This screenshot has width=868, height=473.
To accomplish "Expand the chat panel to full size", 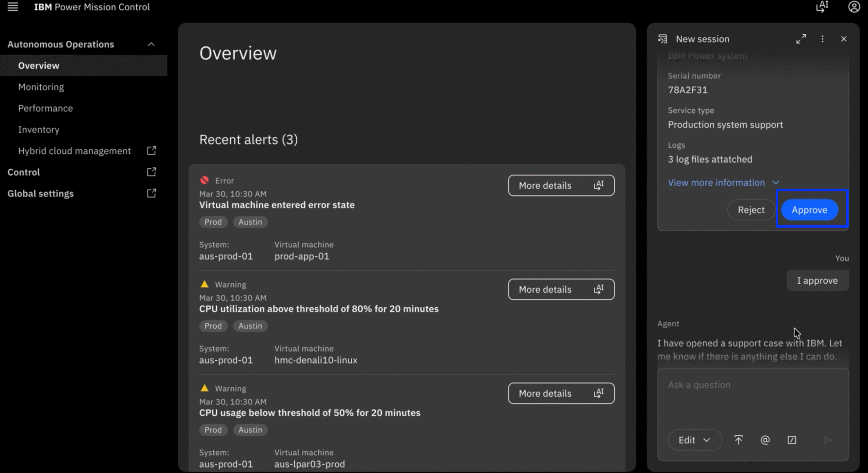I will 801,39.
